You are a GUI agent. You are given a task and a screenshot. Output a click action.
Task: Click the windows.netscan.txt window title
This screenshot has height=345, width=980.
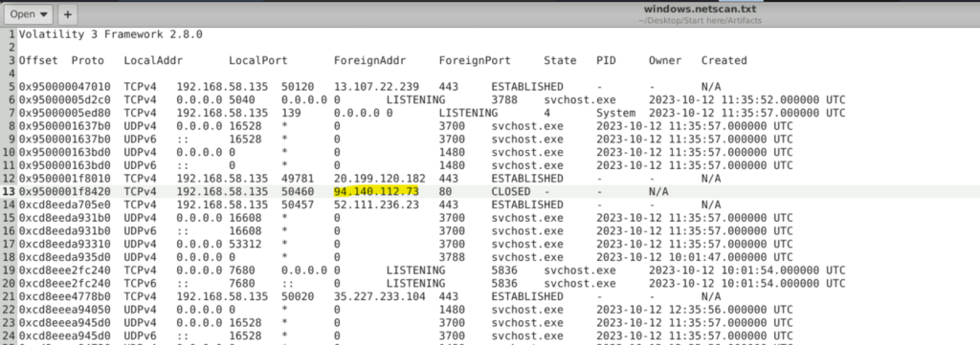pos(700,9)
